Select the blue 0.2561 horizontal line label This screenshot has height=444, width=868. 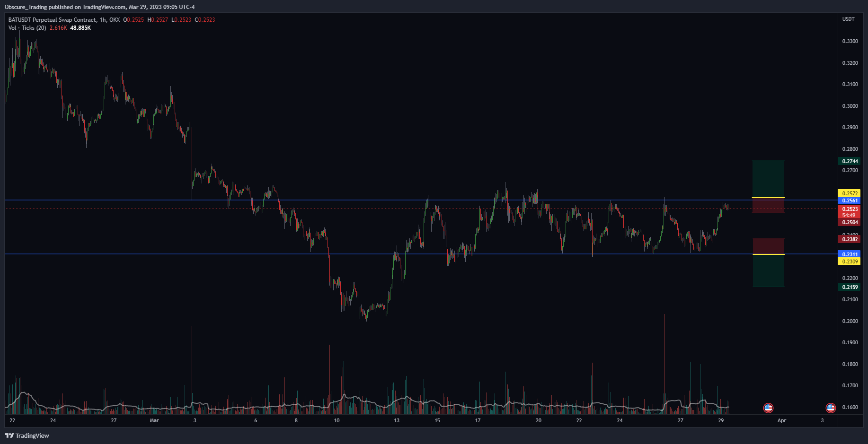coord(850,200)
